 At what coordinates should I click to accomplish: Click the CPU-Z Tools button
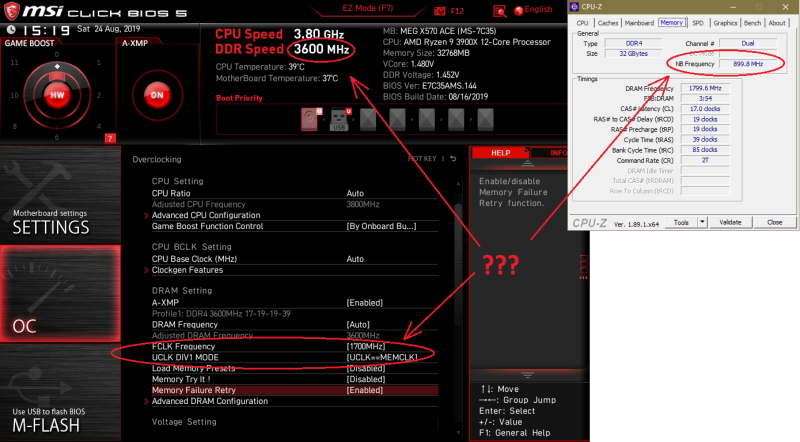tap(681, 223)
